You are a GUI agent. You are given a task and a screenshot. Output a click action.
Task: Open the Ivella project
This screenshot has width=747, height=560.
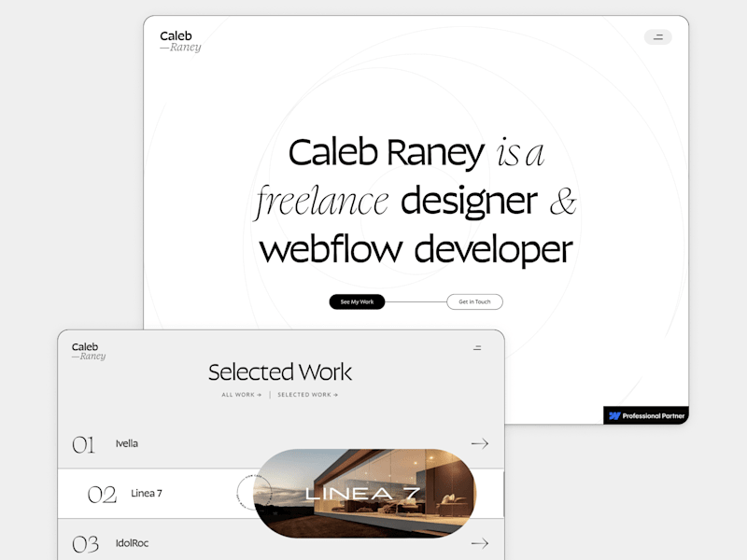(x=127, y=444)
